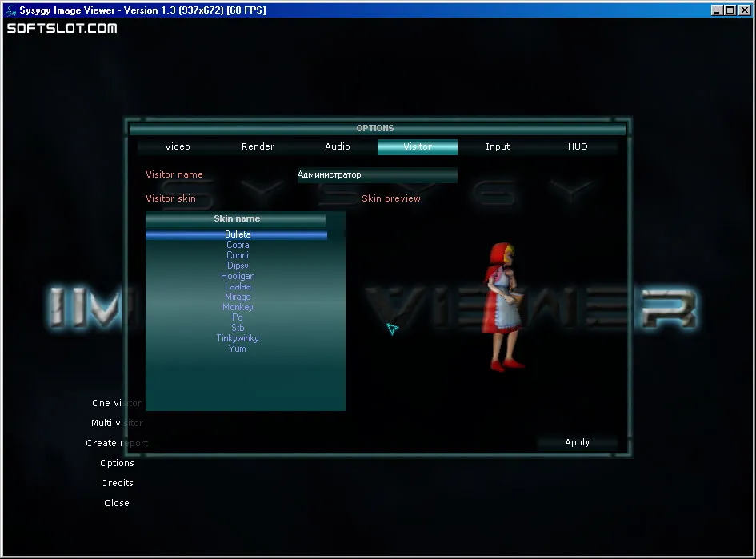
Task: Pick the Tinkywinky skin
Action: pyautogui.click(x=238, y=338)
